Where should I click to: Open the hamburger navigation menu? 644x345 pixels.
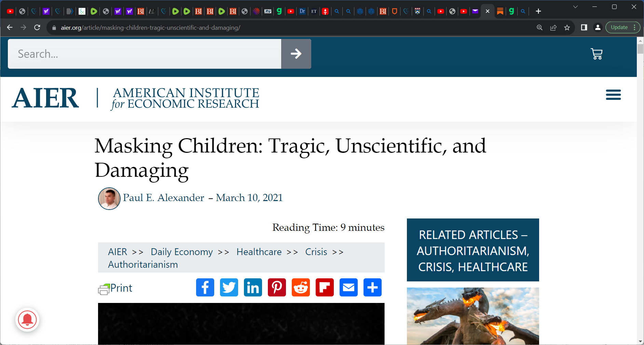click(613, 95)
